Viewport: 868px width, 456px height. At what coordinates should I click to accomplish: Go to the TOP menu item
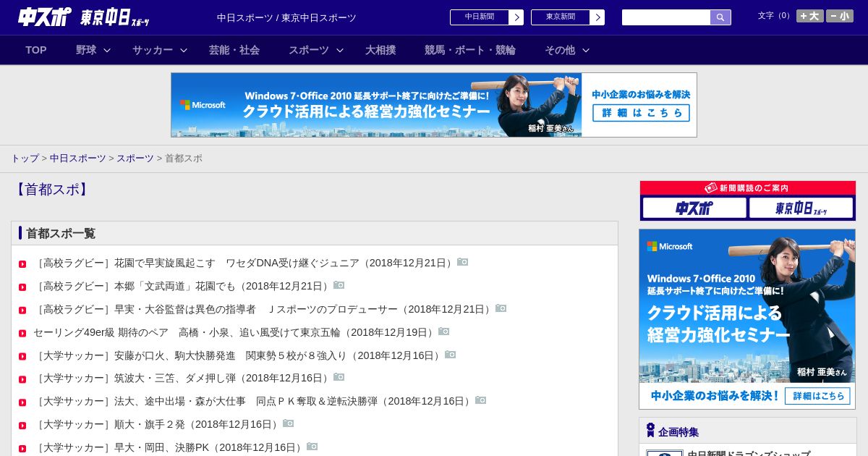(36, 50)
